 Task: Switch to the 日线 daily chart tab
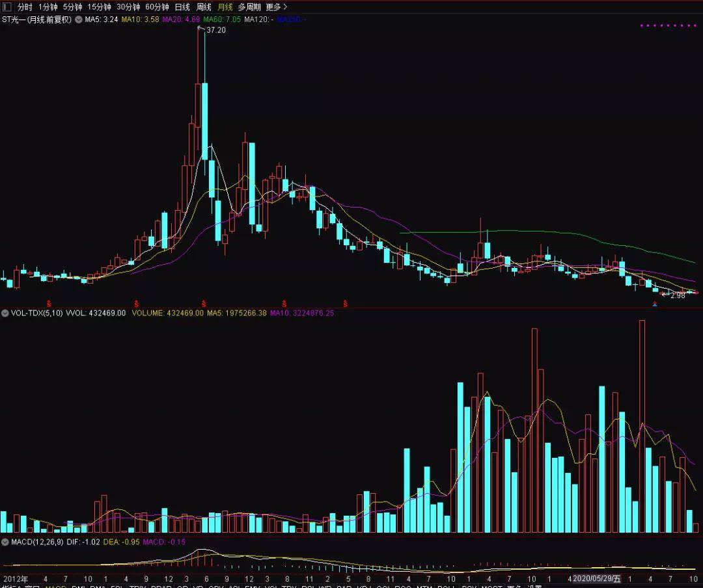coord(182,7)
